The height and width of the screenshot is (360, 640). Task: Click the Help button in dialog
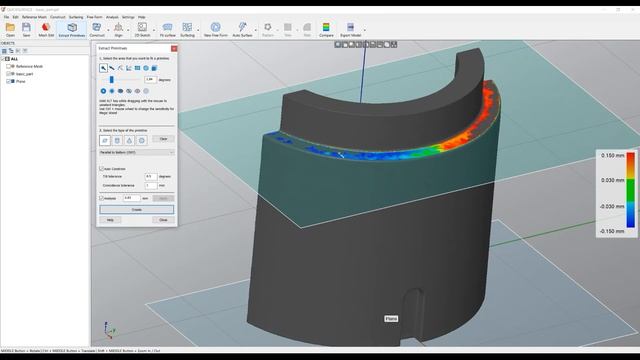pyautogui.click(x=110, y=220)
